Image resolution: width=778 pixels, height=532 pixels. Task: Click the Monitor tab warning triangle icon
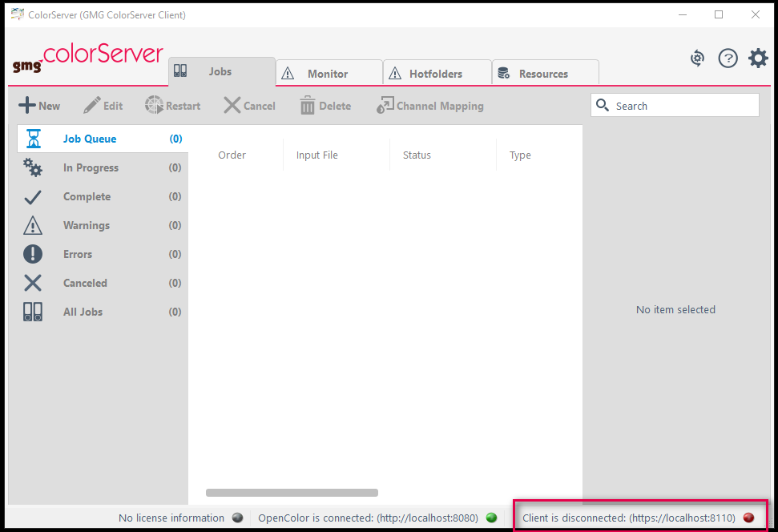coord(288,74)
